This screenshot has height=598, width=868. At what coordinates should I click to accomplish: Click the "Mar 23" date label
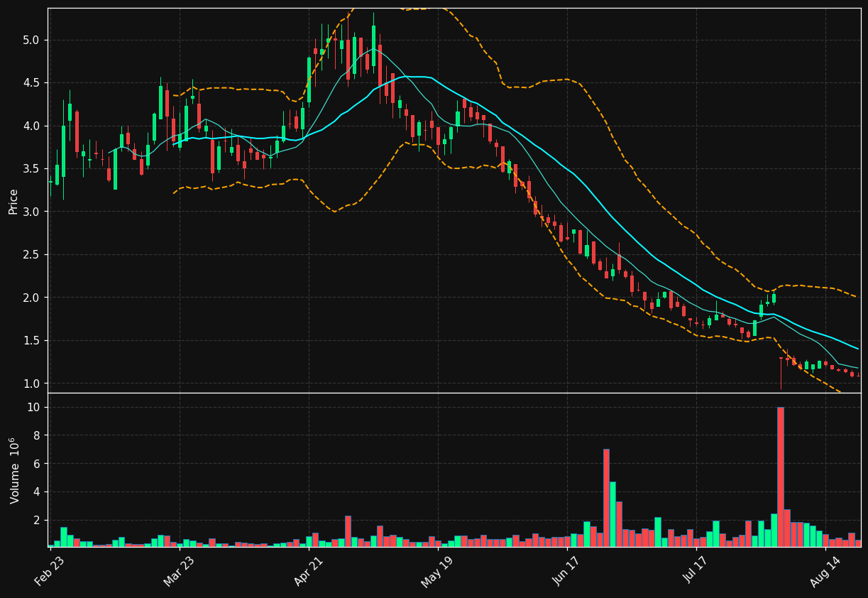178,571
